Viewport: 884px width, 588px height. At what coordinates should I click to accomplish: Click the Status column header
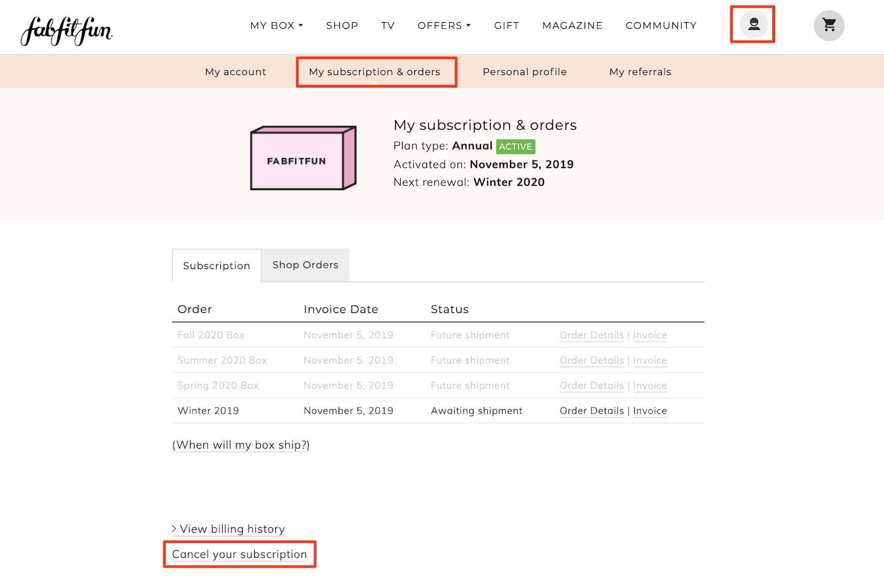pyautogui.click(x=450, y=309)
